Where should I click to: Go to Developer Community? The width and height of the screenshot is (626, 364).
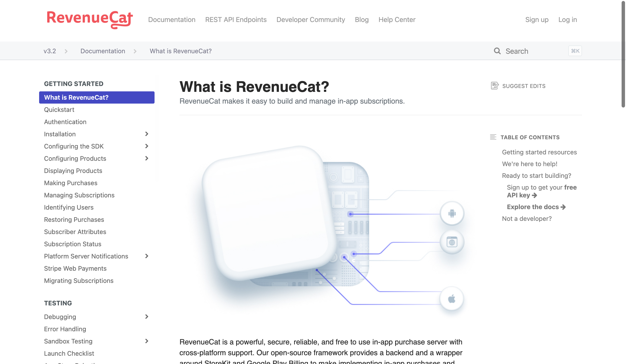point(311,20)
